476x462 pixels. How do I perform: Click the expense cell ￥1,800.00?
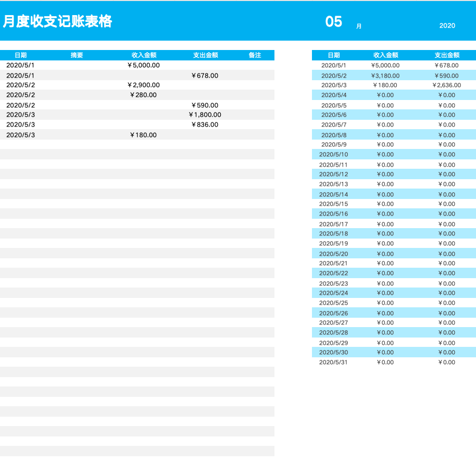[205, 115]
